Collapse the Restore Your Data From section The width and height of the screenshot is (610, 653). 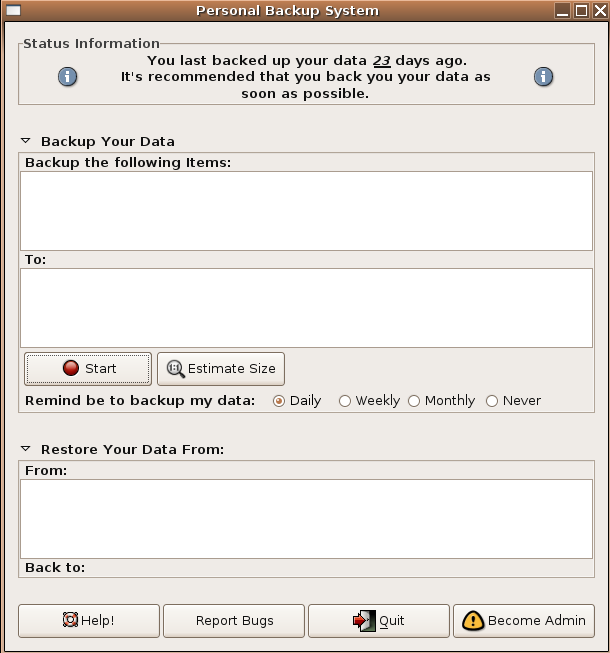(26, 449)
